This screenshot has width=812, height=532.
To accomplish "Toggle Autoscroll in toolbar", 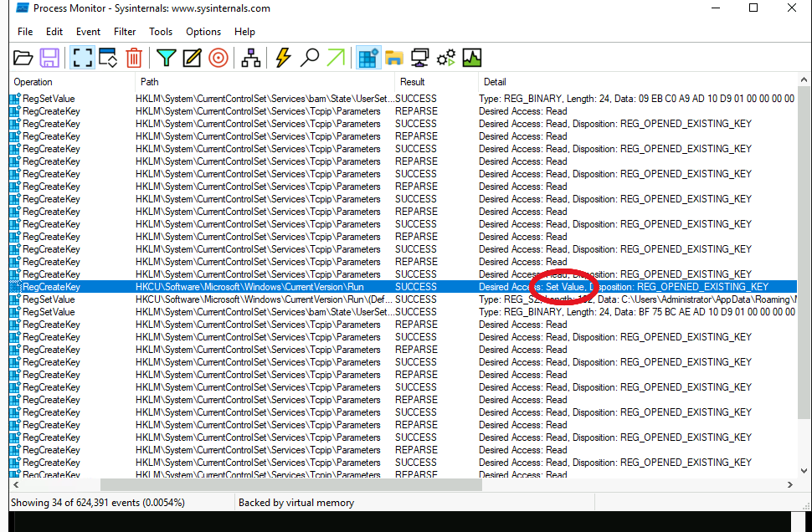I will (x=108, y=58).
